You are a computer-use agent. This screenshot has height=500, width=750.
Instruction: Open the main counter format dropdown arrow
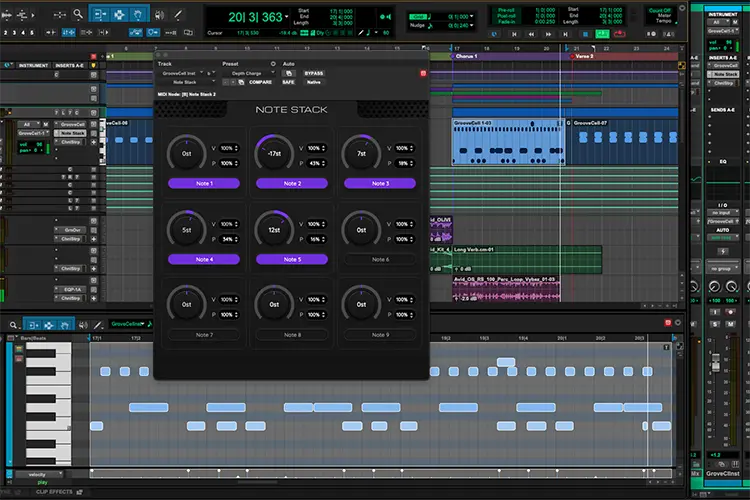[x=287, y=17]
